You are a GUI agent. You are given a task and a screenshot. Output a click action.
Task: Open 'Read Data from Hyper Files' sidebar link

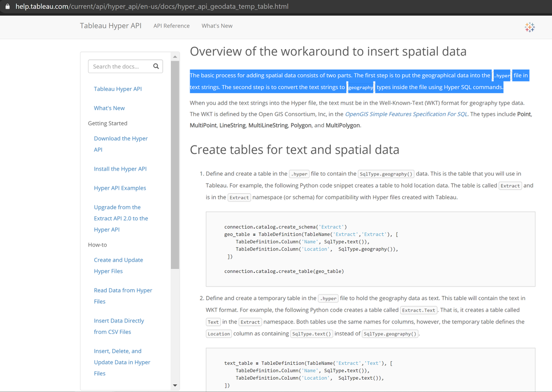coord(123,296)
